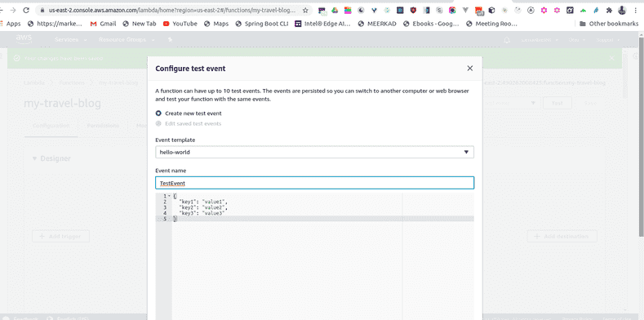644x320 pixels.
Task: Switch to the Permissions tab
Action: 103,126
